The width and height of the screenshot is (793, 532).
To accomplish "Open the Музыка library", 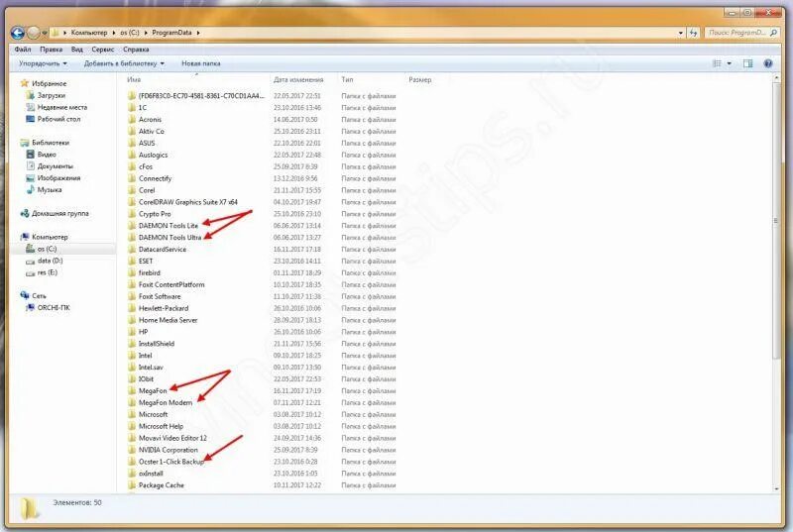I will 49,190.
